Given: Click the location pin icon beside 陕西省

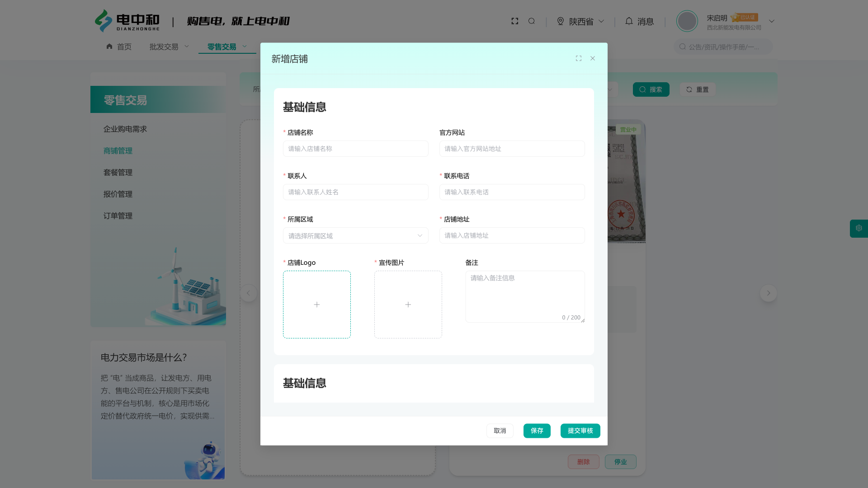Looking at the screenshot, I should [561, 21].
